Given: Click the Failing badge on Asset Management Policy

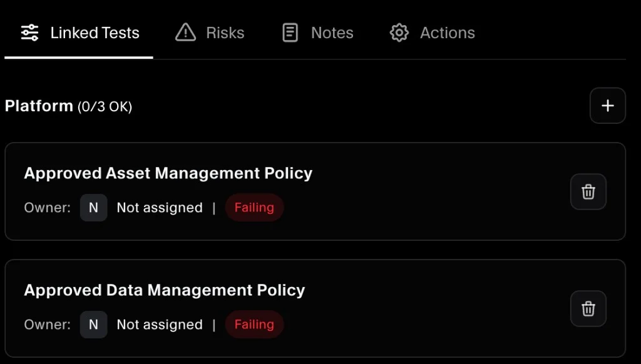Looking at the screenshot, I should (x=254, y=208).
